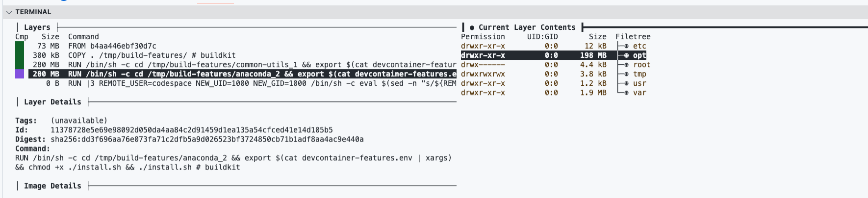Select the REMOTE_USER=codespace RUN layer

click(x=235, y=83)
